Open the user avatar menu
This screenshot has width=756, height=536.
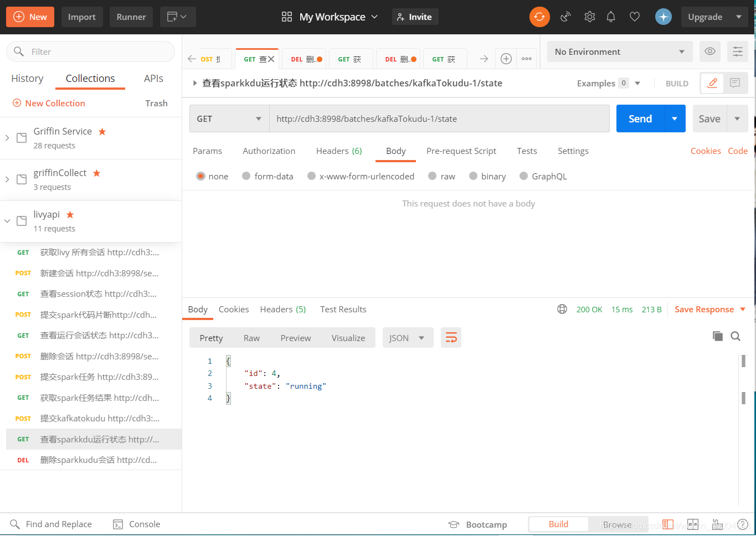pos(664,17)
